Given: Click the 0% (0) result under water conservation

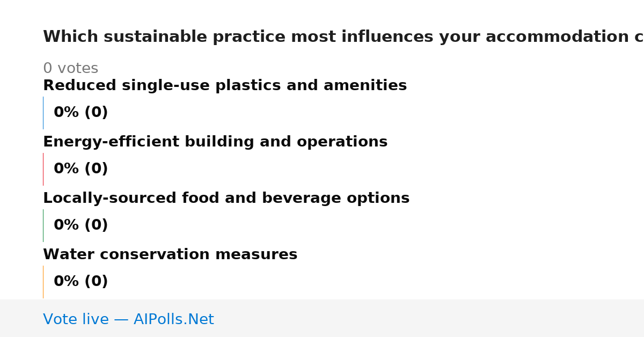Looking at the screenshot, I should (81, 282).
